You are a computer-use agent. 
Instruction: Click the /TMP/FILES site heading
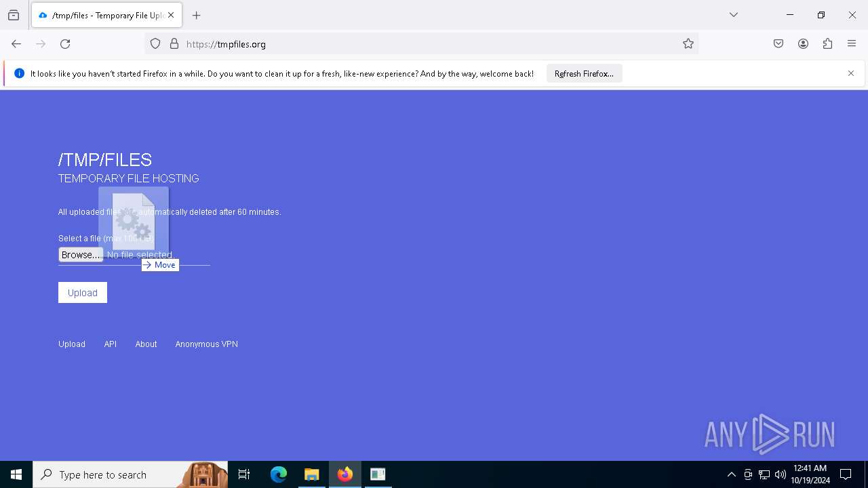(x=105, y=160)
